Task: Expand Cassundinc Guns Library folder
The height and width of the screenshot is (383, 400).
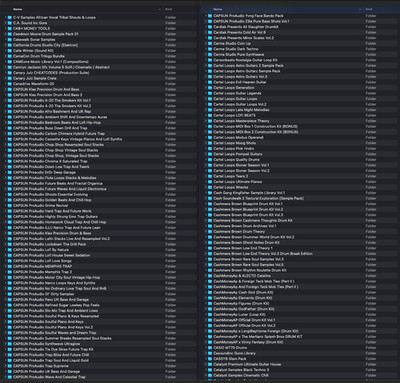Action: tap(206, 353)
